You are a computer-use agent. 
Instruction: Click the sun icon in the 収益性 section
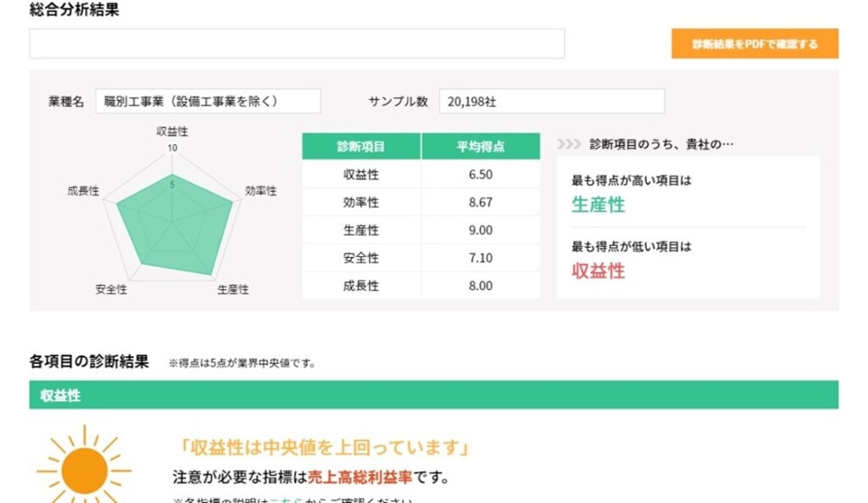point(83,469)
